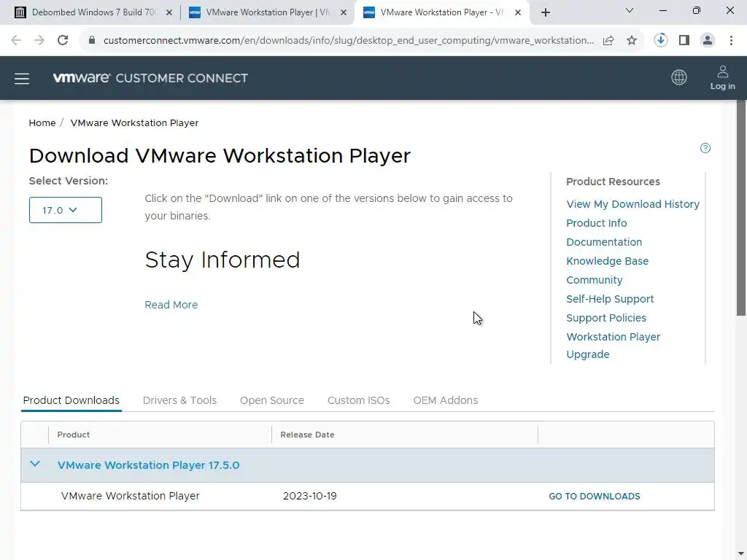Close the middle VMware Workstation Player tab
The image size is (747, 560).
click(x=344, y=12)
